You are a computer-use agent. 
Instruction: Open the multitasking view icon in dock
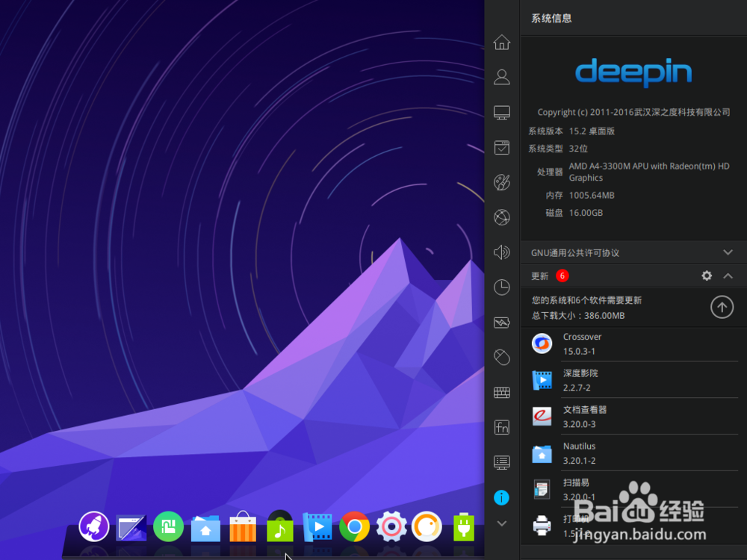[131, 528]
